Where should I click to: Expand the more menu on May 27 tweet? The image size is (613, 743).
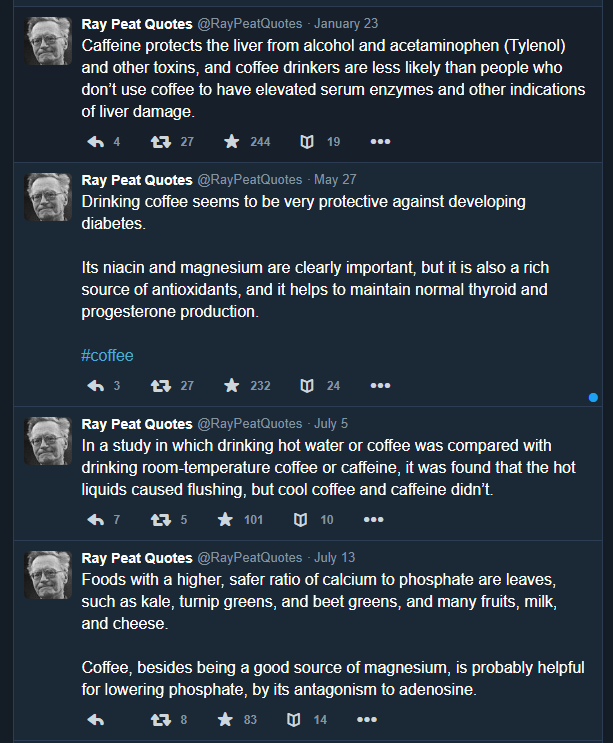[x=380, y=385]
